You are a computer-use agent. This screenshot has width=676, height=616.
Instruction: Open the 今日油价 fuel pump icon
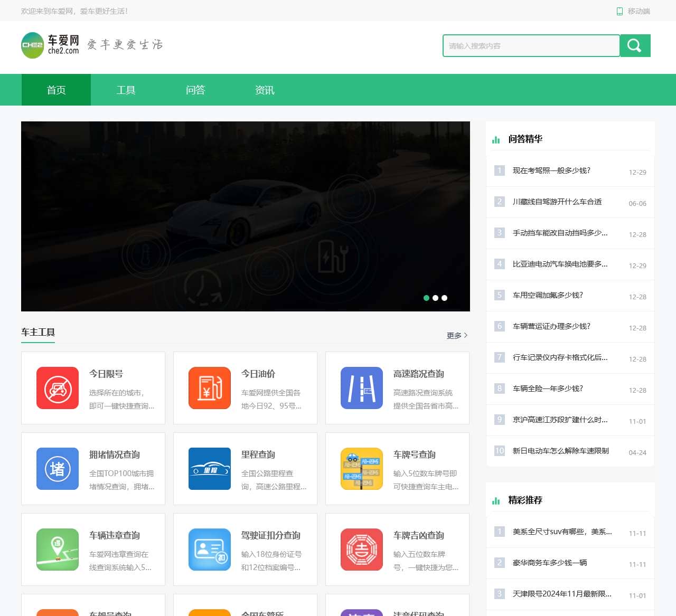point(210,388)
